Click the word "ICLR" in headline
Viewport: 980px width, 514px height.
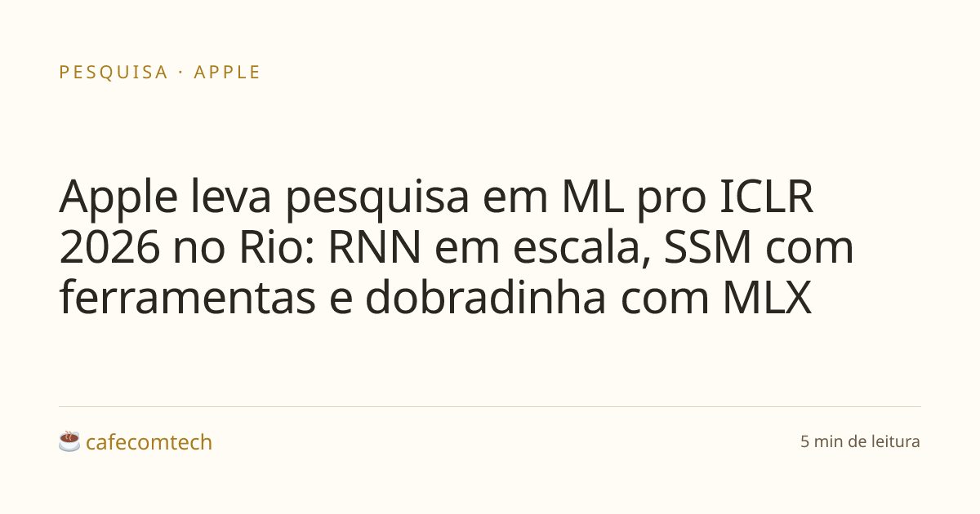pos(767,199)
